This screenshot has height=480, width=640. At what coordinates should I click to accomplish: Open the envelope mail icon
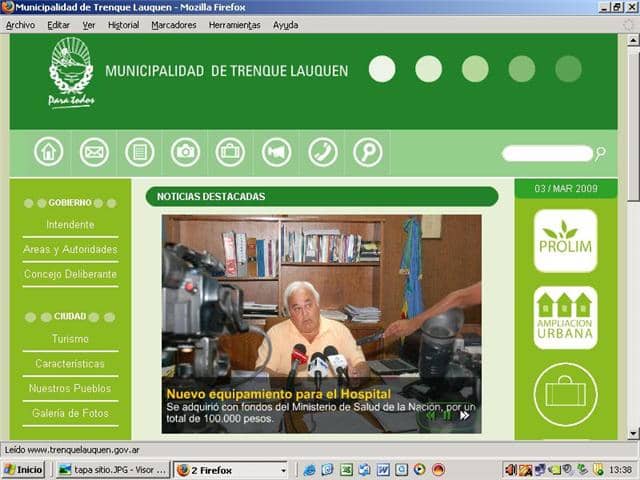pyautogui.click(x=94, y=152)
